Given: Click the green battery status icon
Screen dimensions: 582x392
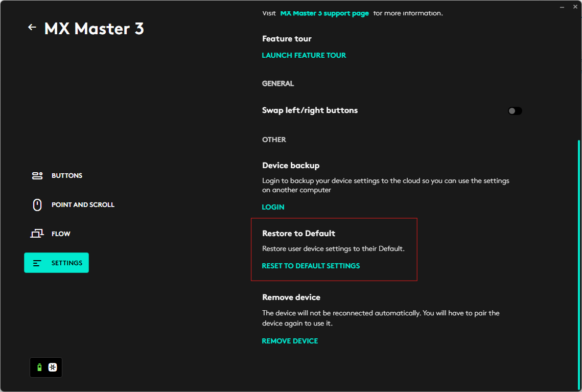Looking at the screenshot, I should click(x=40, y=367).
